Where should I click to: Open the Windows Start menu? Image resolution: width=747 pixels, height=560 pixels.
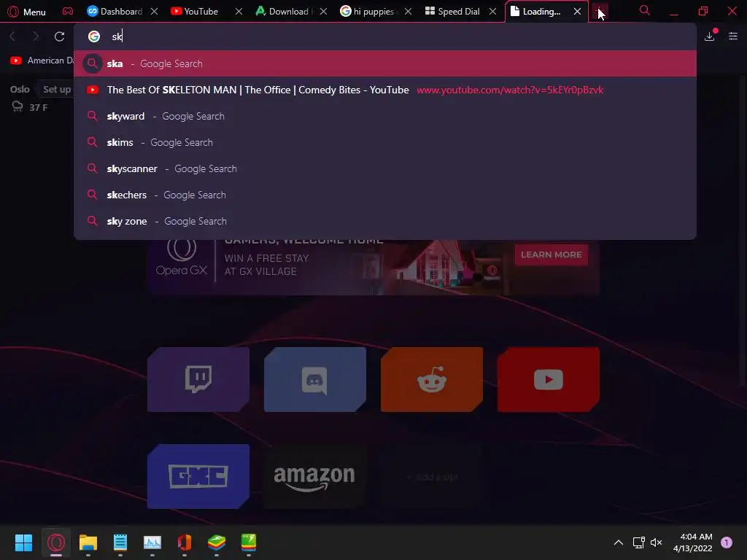pyautogui.click(x=23, y=542)
